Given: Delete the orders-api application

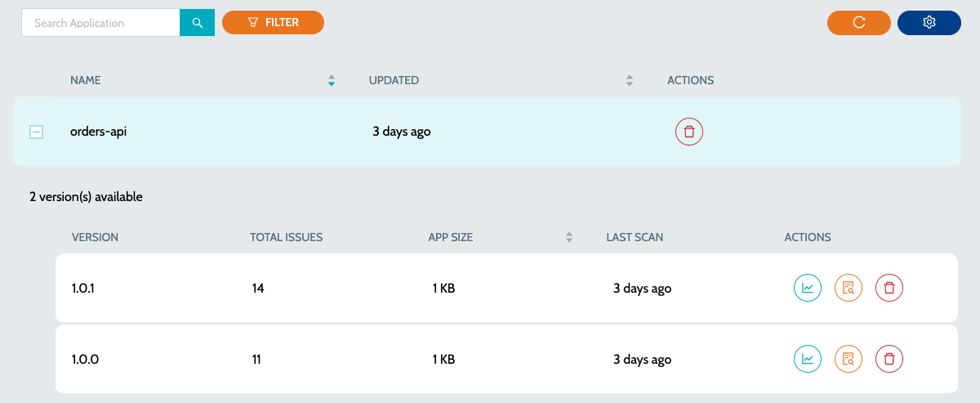Looking at the screenshot, I should tap(689, 132).
